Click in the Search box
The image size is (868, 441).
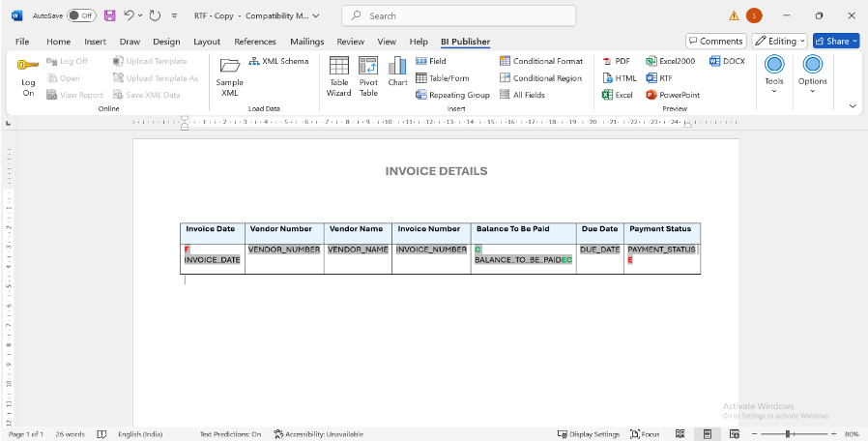459,15
